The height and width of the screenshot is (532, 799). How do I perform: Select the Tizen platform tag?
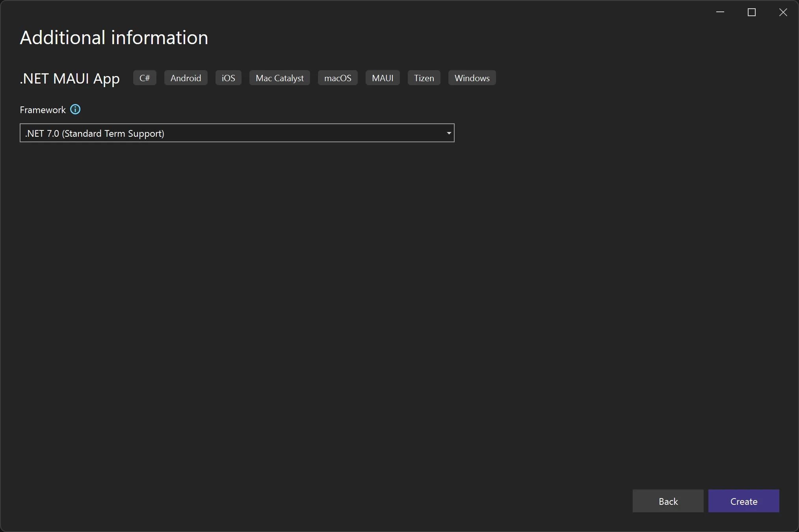tap(424, 78)
